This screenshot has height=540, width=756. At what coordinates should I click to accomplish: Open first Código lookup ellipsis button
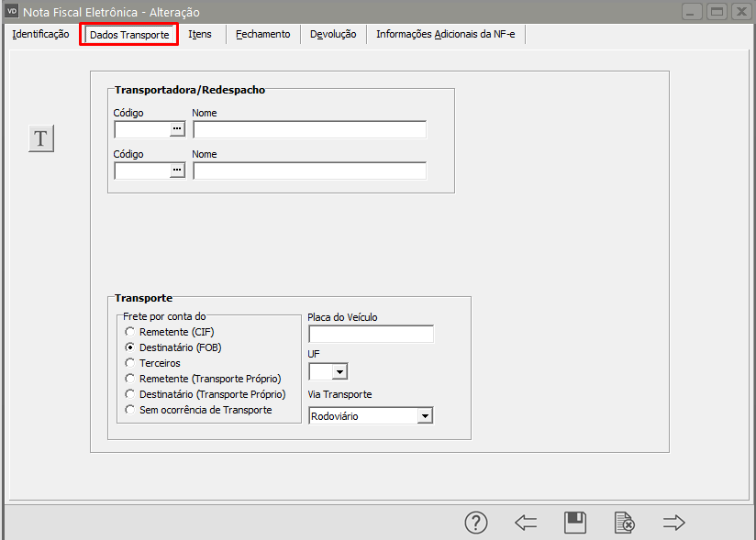[x=177, y=129]
